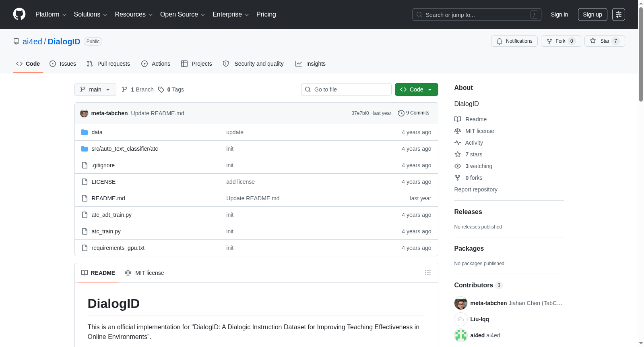
Task: Click the 37e7bf0 commit hash
Action: pyautogui.click(x=360, y=113)
